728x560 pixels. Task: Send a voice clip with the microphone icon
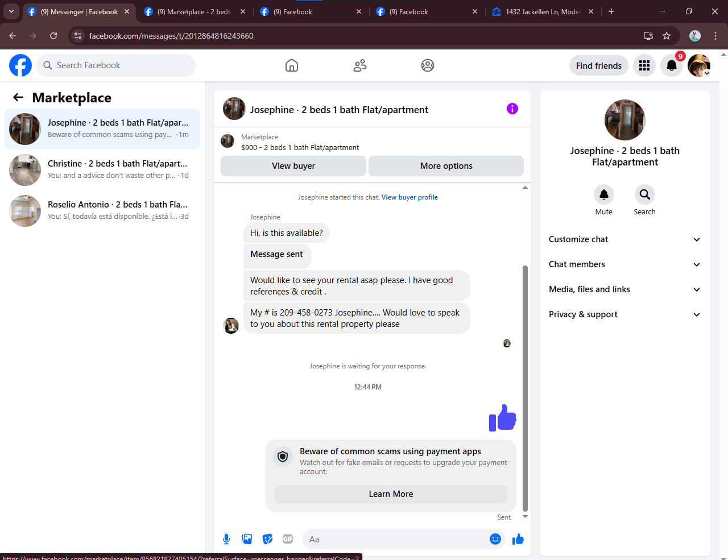[226, 539]
